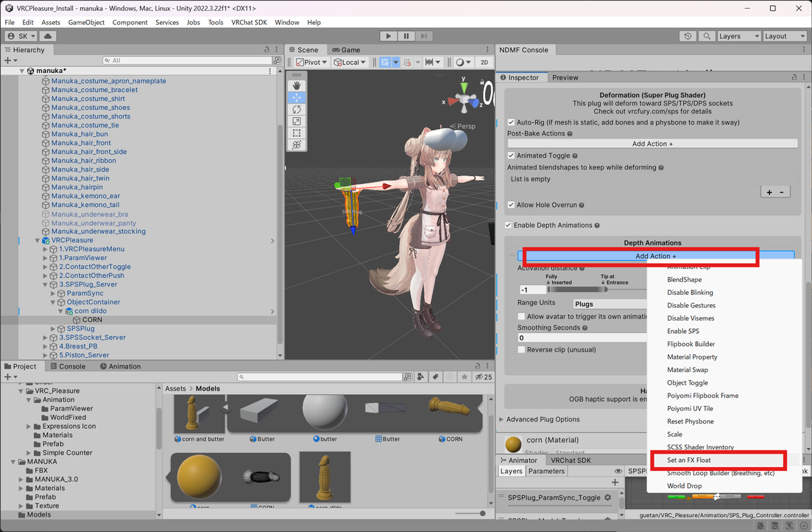The width and height of the screenshot is (812, 532).
Task: Select the Rotate tool in Scene toolbar
Action: pyautogui.click(x=297, y=109)
